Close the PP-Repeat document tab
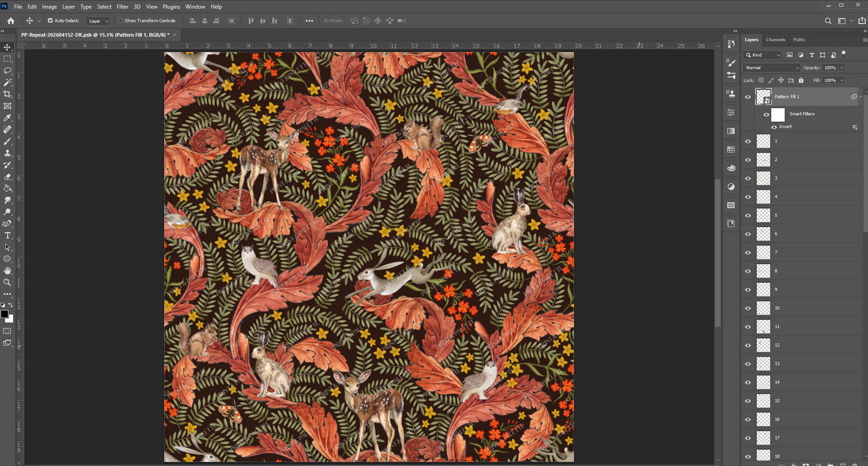This screenshot has height=466, width=868. (x=174, y=35)
